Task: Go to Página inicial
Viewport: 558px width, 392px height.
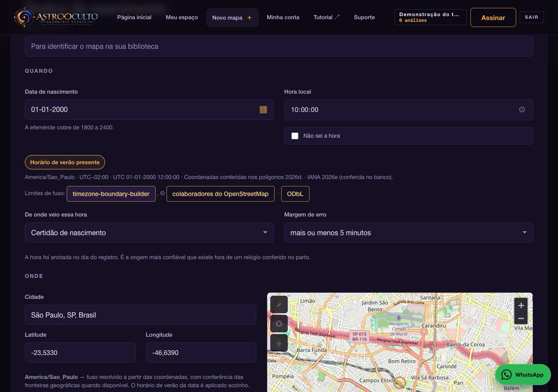Action: pyautogui.click(x=134, y=17)
